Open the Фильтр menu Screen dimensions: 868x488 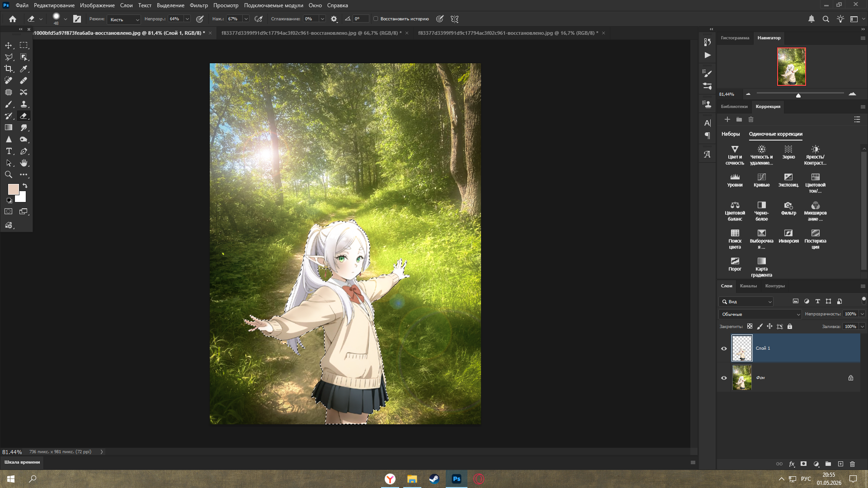198,5
